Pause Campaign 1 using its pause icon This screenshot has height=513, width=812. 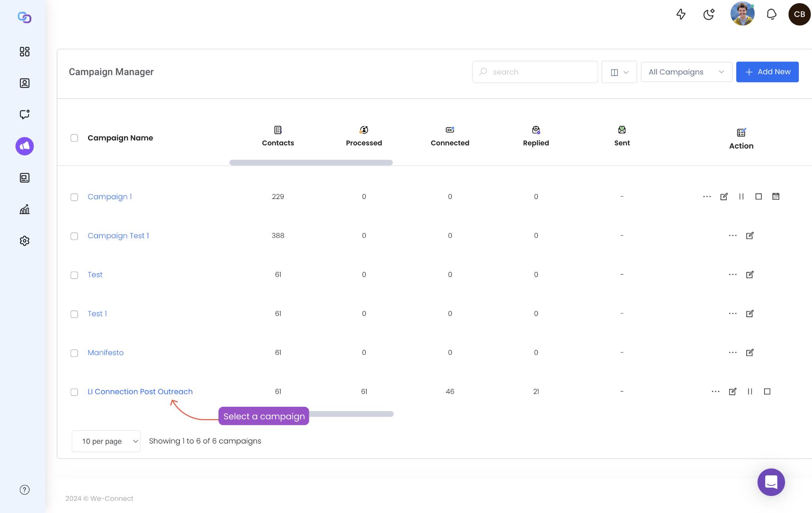click(741, 196)
